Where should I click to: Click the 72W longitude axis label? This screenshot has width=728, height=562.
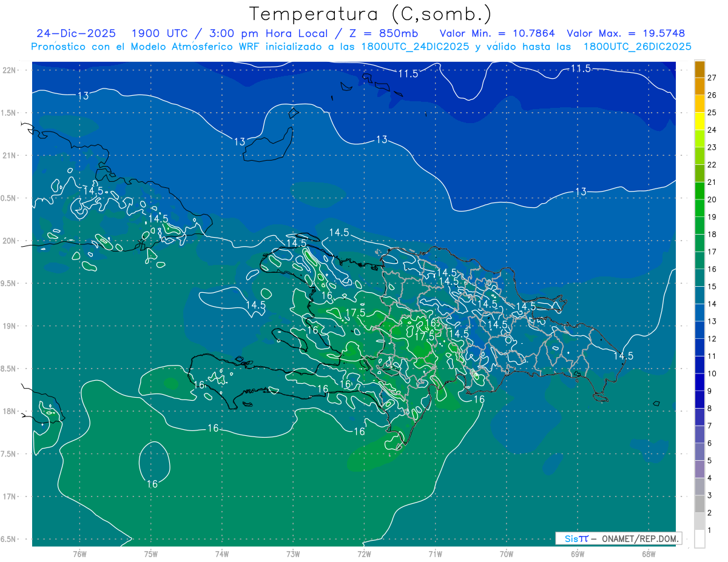pos(364,554)
